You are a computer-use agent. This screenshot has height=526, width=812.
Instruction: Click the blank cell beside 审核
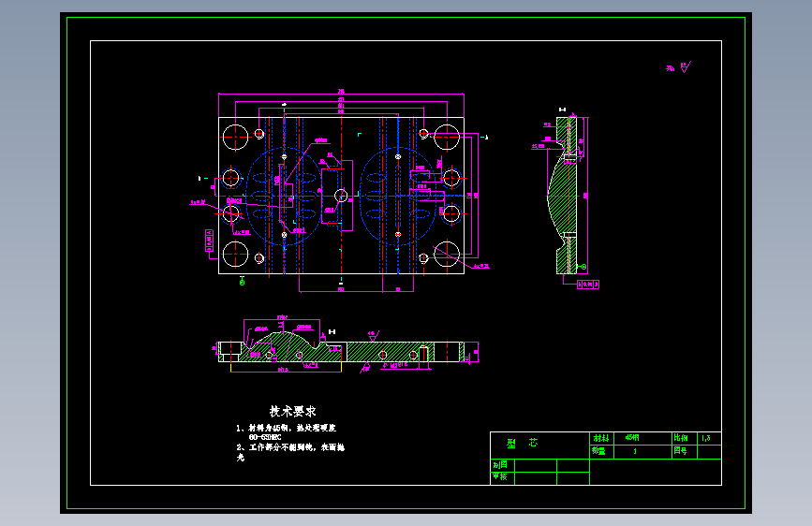[x=536, y=478]
